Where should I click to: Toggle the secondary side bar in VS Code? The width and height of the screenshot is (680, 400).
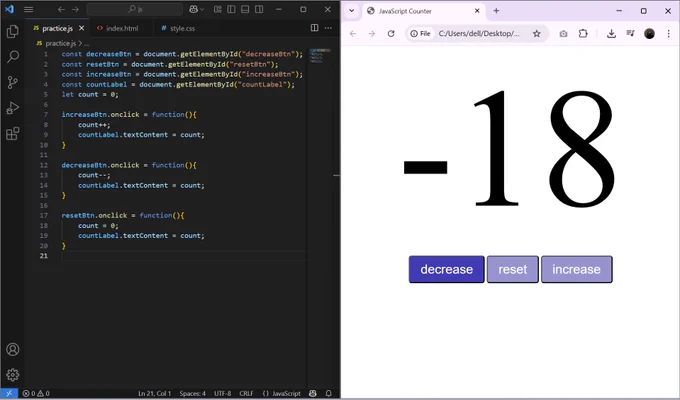[x=259, y=9]
